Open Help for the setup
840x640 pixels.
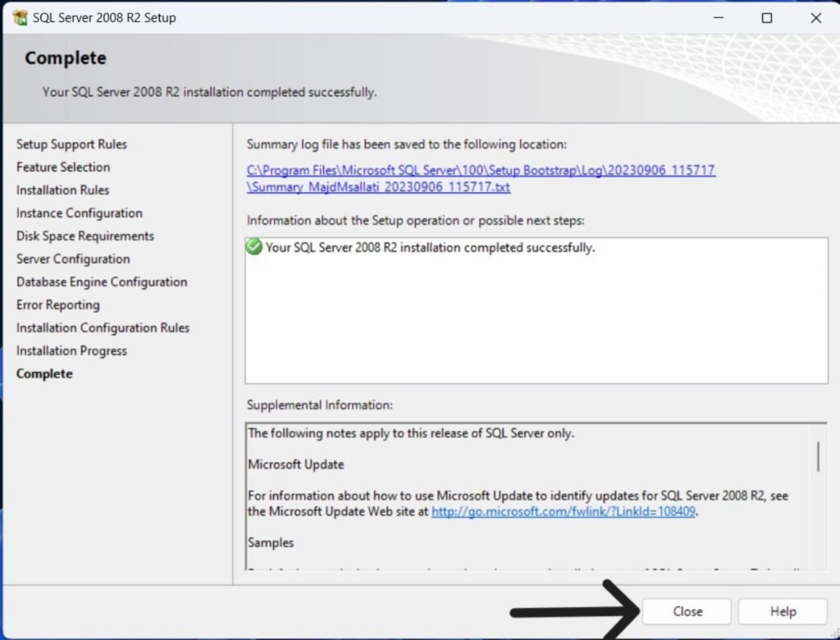click(782, 611)
